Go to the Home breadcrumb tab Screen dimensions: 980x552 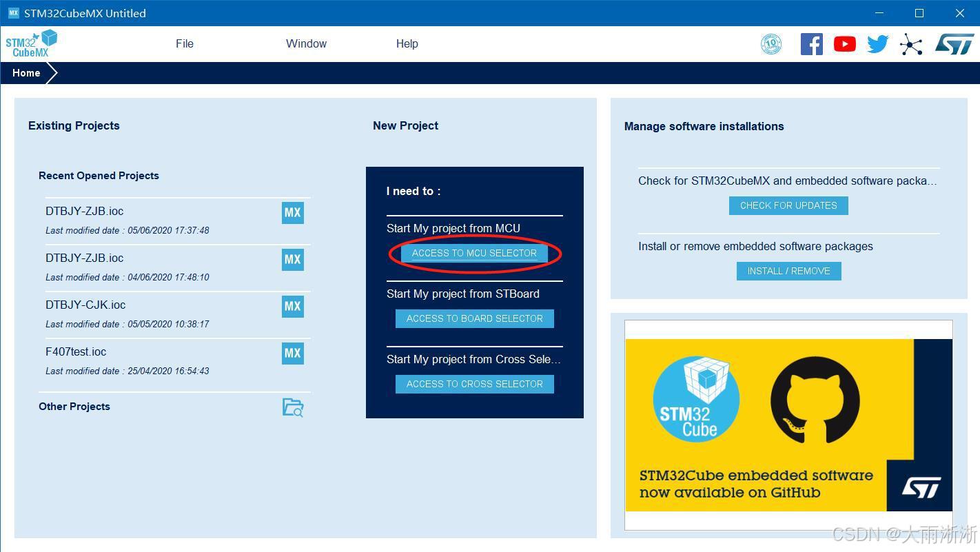click(26, 73)
